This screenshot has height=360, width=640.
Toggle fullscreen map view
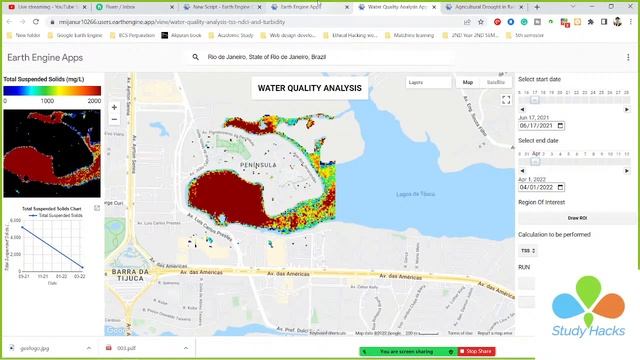pyautogui.click(x=506, y=100)
